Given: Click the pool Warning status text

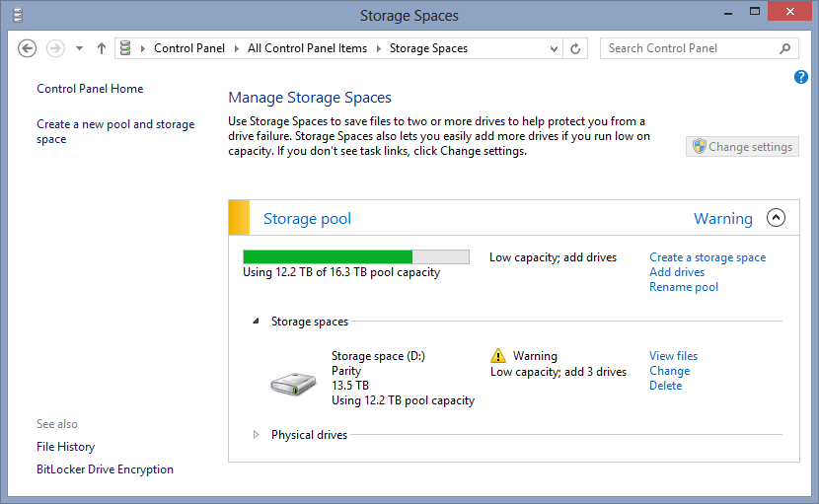Looking at the screenshot, I should [723, 218].
